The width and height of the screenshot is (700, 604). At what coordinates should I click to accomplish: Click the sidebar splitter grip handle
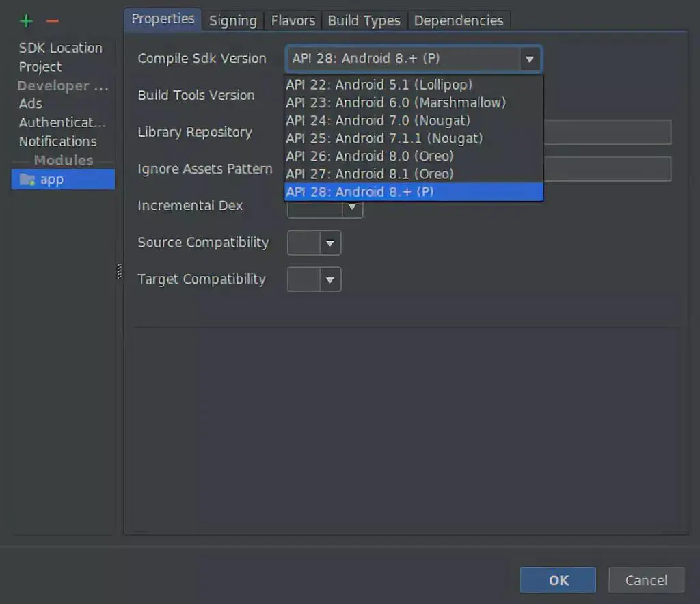point(119,271)
